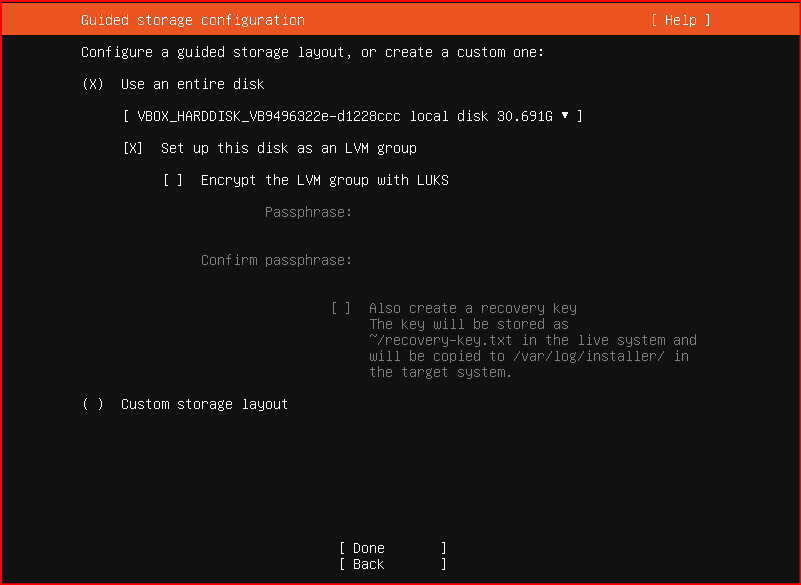Enable the LUKS encryption checkbox

(x=173, y=180)
